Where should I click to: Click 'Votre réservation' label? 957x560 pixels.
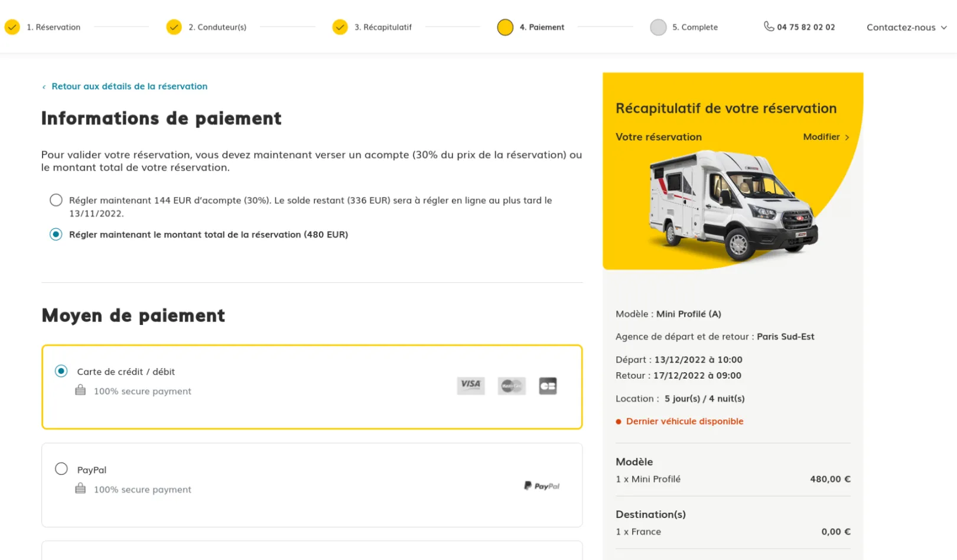[659, 137]
